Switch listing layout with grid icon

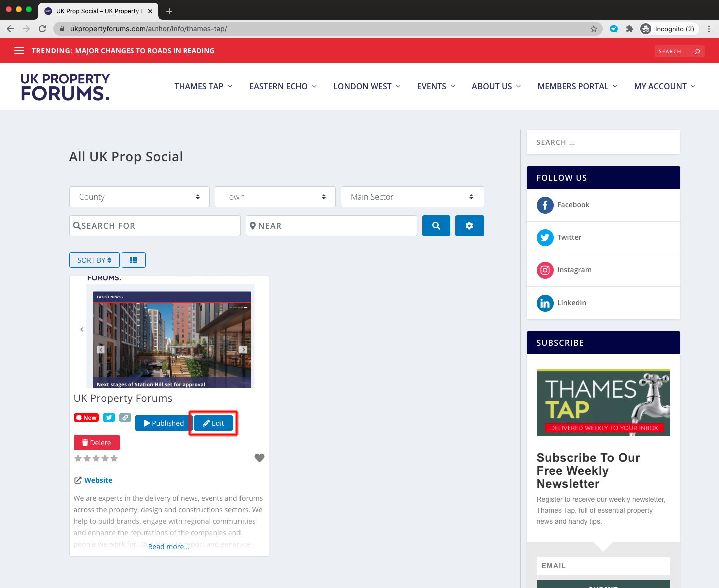pyautogui.click(x=134, y=260)
